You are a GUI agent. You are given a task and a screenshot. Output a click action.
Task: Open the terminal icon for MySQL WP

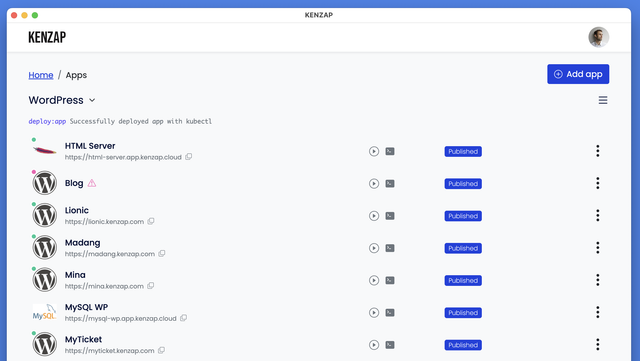click(x=390, y=313)
